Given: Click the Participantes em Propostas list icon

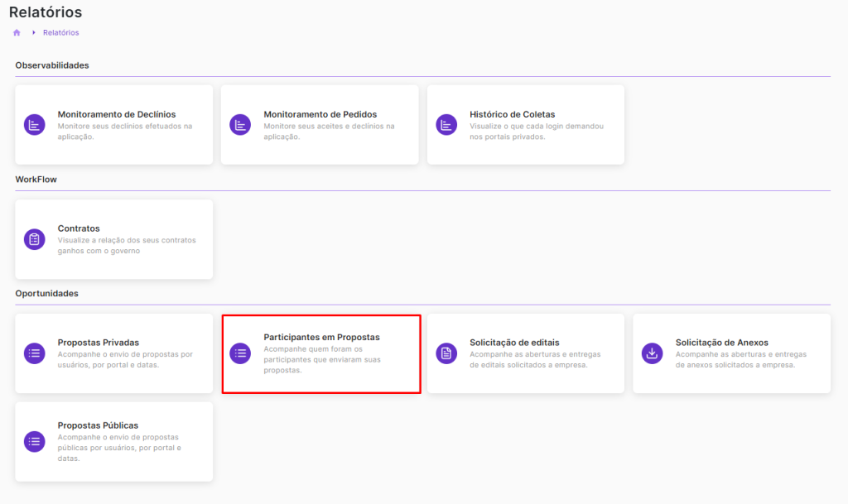Looking at the screenshot, I should tap(240, 353).
